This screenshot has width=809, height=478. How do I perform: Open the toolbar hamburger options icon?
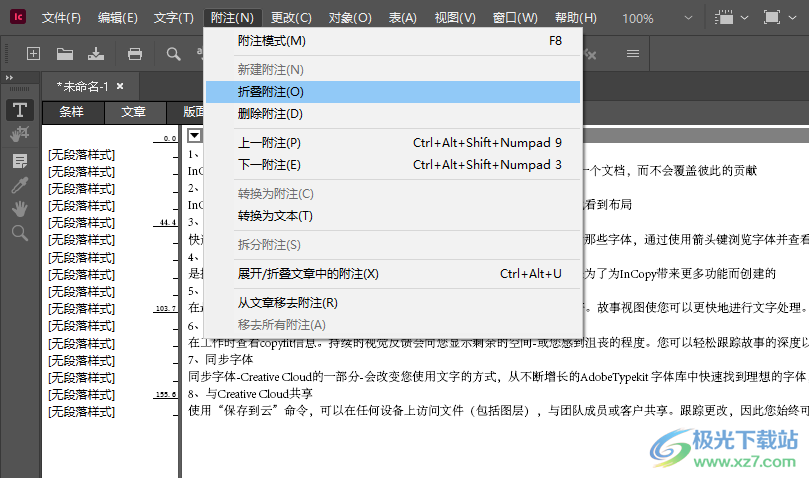(633, 54)
